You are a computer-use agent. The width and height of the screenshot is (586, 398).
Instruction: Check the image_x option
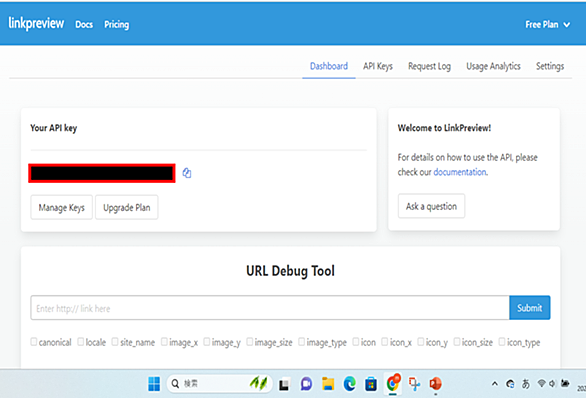[164, 342]
